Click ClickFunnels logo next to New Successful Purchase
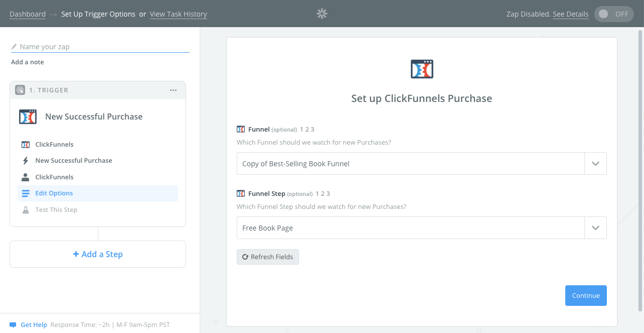Image resolution: width=644 pixels, height=333 pixels. [x=28, y=117]
